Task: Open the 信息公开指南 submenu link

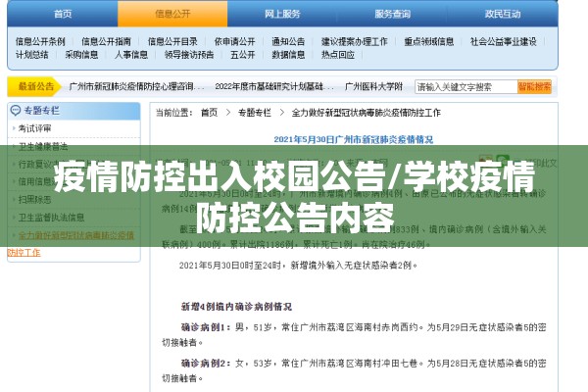Action: (106, 41)
